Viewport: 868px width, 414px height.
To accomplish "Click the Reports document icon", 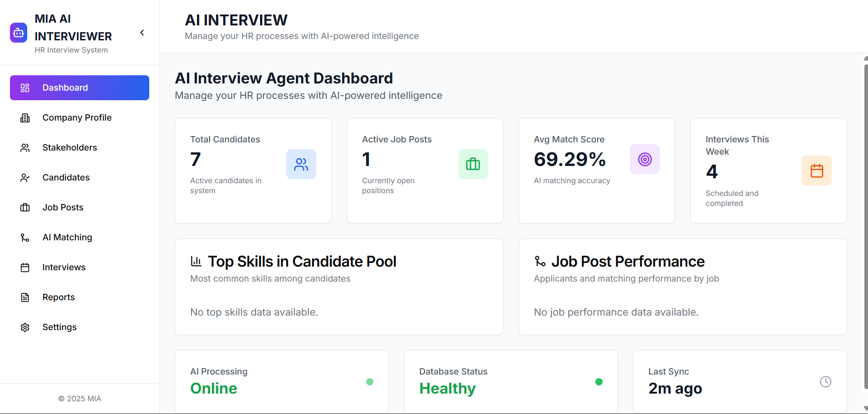I will tap(25, 297).
